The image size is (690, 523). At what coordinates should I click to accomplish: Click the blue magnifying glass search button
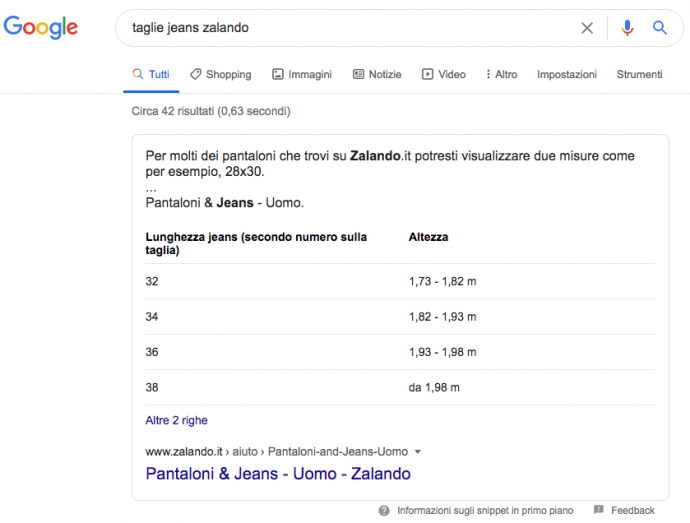(x=660, y=28)
